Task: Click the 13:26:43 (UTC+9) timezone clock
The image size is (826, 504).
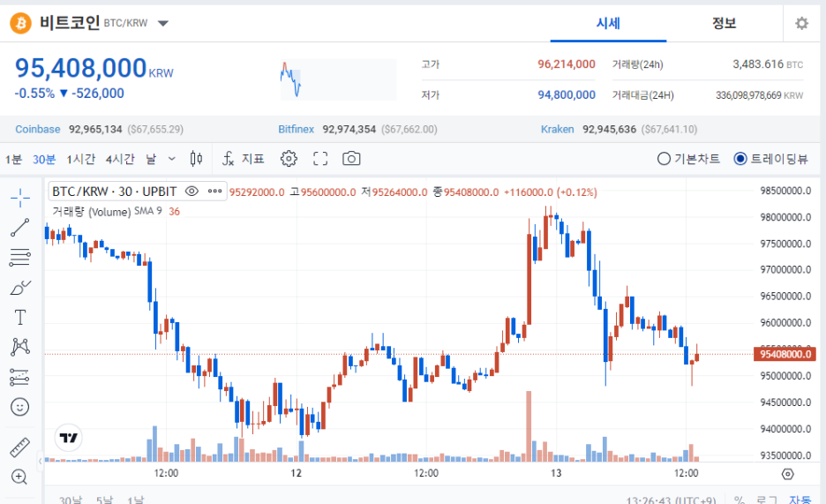Action: click(x=671, y=500)
